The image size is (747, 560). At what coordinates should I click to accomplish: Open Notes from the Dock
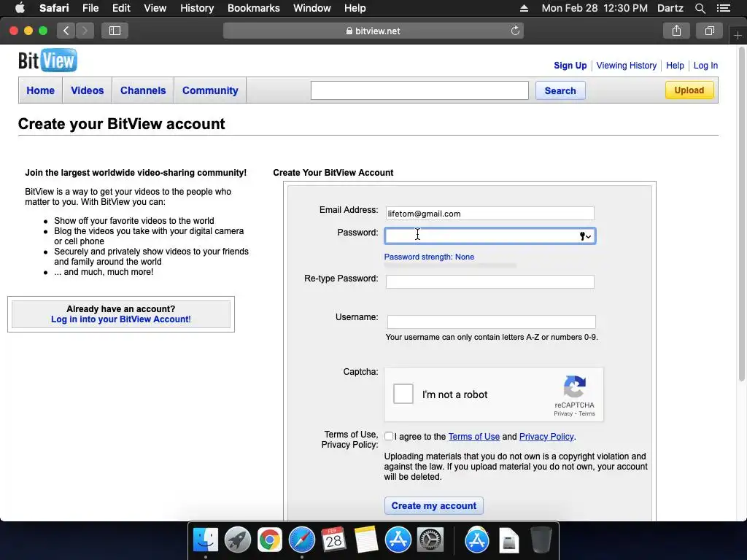[x=366, y=540]
